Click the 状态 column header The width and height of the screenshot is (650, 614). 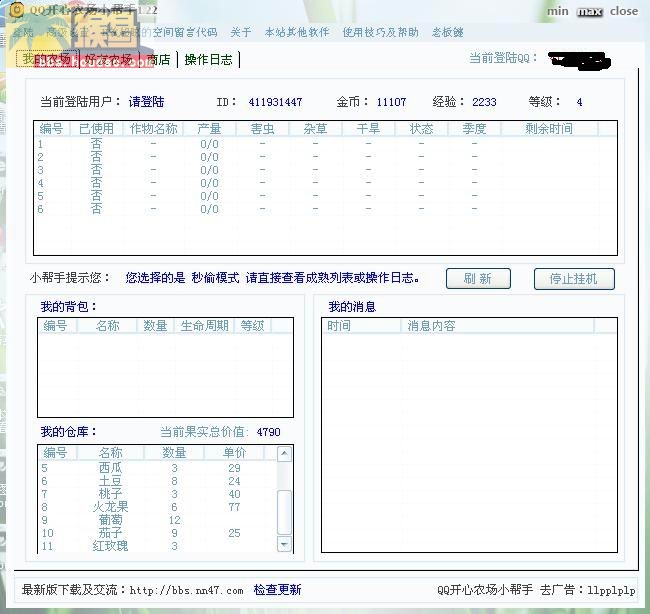coord(422,129)
